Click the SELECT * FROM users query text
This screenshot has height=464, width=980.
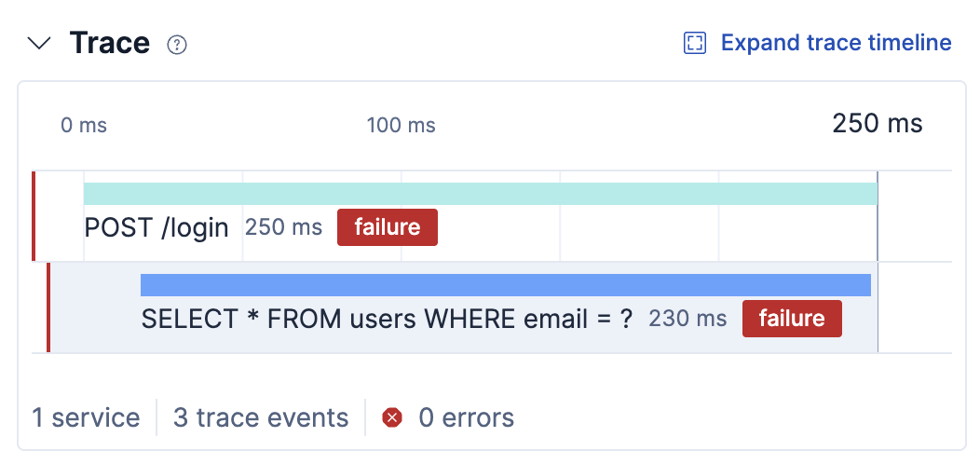[x=387, y=319]
